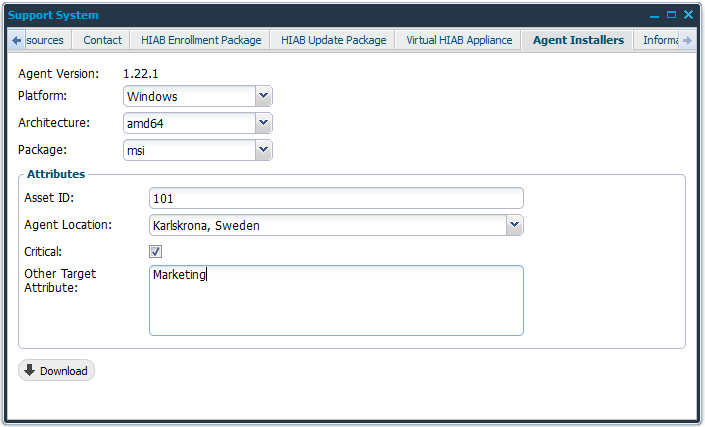Maximize the Support System window

[672, 15]
